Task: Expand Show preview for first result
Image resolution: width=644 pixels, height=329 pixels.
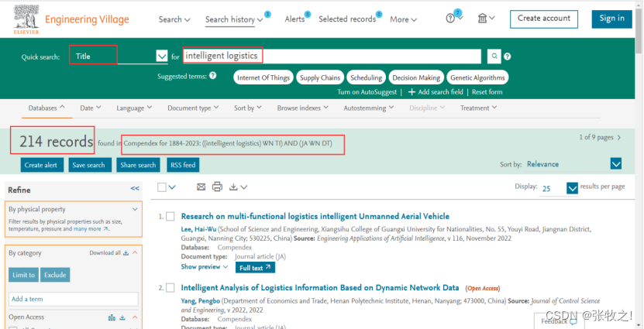Action: coord(205,267)
